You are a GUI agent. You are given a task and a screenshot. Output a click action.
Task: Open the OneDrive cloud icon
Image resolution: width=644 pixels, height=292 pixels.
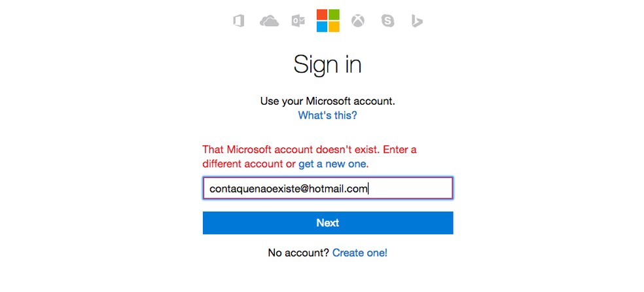[x=269, y=21]
